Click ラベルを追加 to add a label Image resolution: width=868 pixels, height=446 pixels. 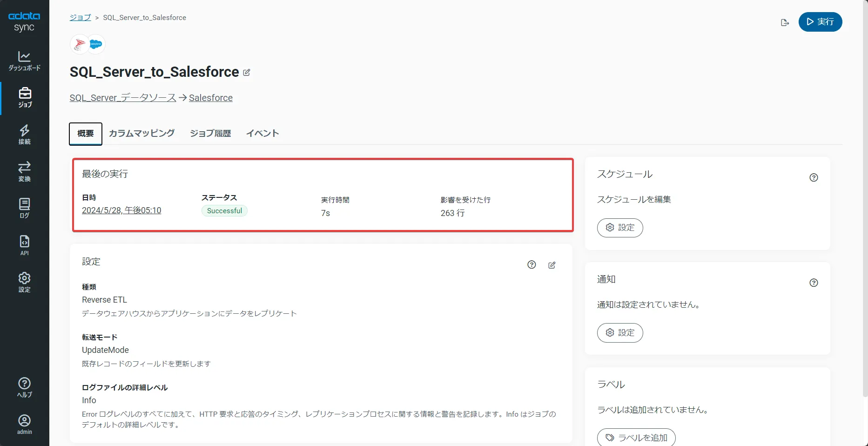(x=636, y=438)
